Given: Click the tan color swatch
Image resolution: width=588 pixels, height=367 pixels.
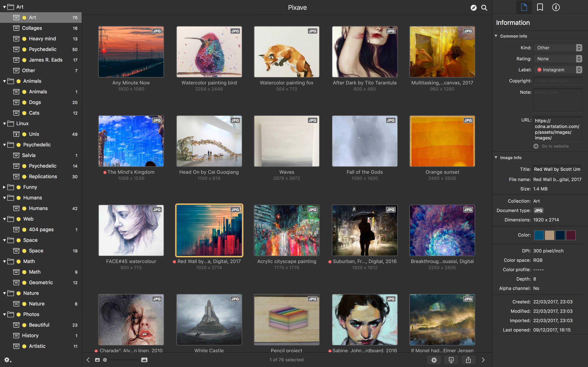Looking at the screenshot, I should click(x=549, y=235).
